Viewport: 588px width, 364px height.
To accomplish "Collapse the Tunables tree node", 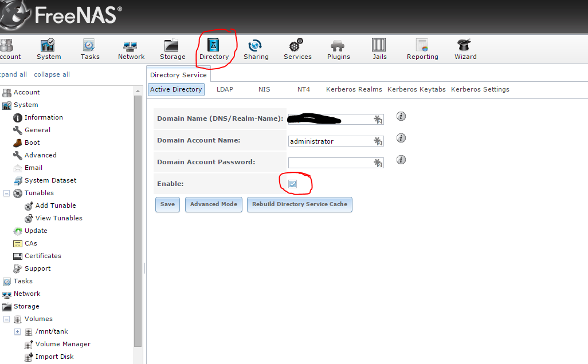I will [x=7, y=193].
